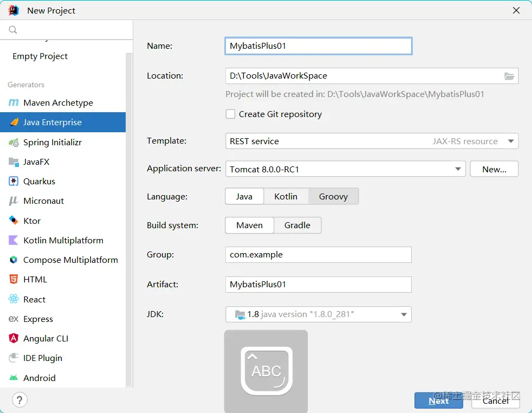The width and height of the screenshot is (532, 413).
Task: Click the Angular CLI red shield icon
Action: 14,338
